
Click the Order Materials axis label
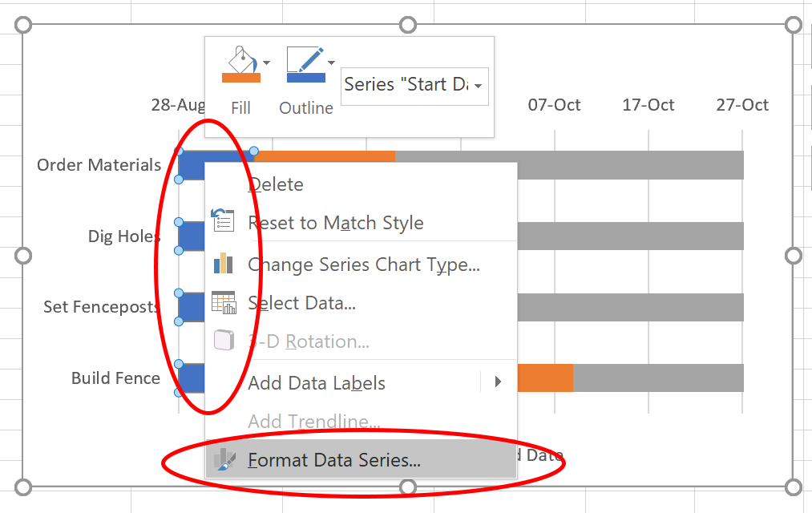(x=99, y=165)
